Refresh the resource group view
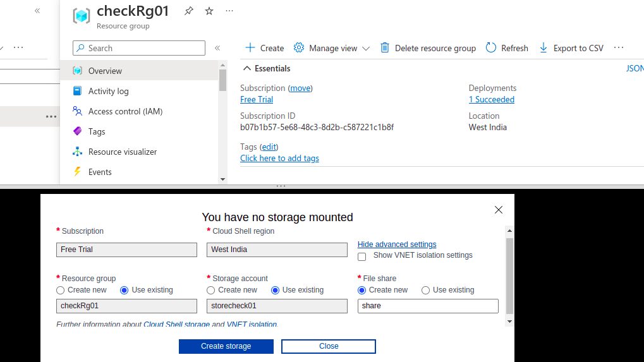Viewport: 644px width, 362px height. (x=507, y=48)
